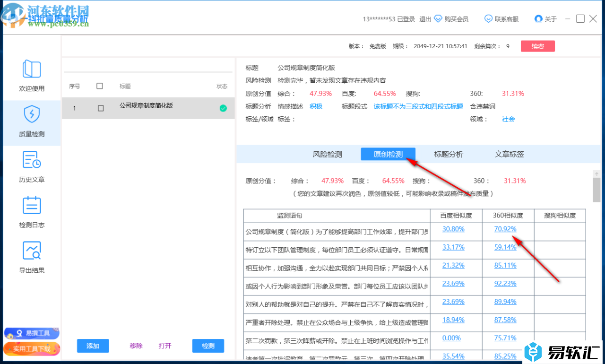The width and height of the screenshot is (605, 364).
Task: Select the 质量检测 shield icon
Action: [x=32, y=114]
